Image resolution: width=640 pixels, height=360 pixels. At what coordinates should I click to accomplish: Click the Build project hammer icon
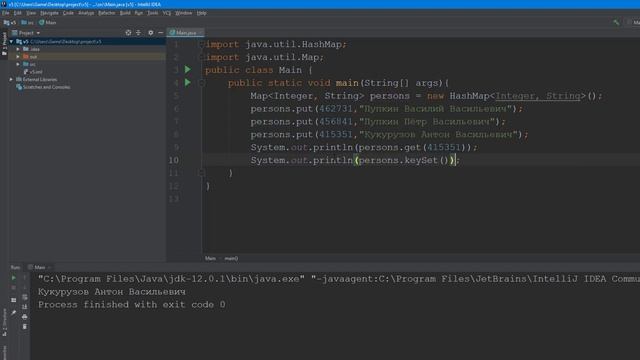[x=616, y=22]
